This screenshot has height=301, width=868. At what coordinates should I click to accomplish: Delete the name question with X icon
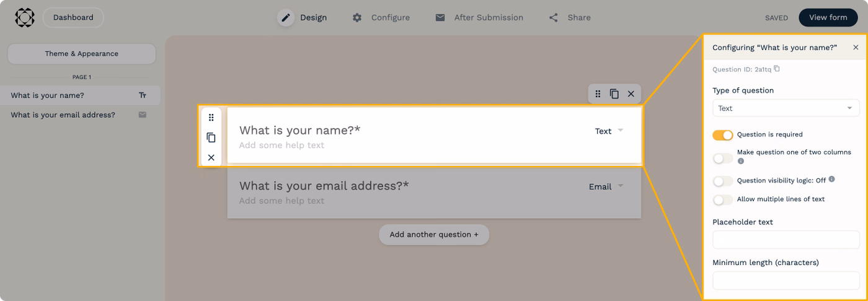coord(211,158)
